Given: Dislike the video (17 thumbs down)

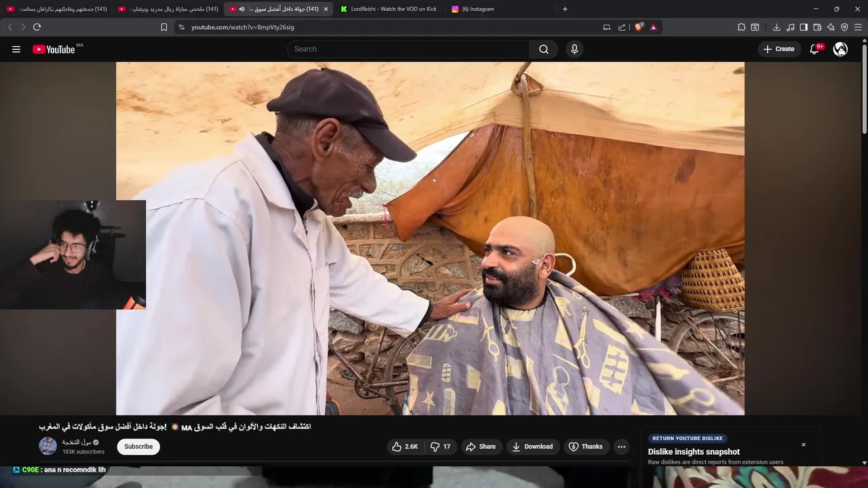Looking at the screenshot, I should (x=441, y=447).
